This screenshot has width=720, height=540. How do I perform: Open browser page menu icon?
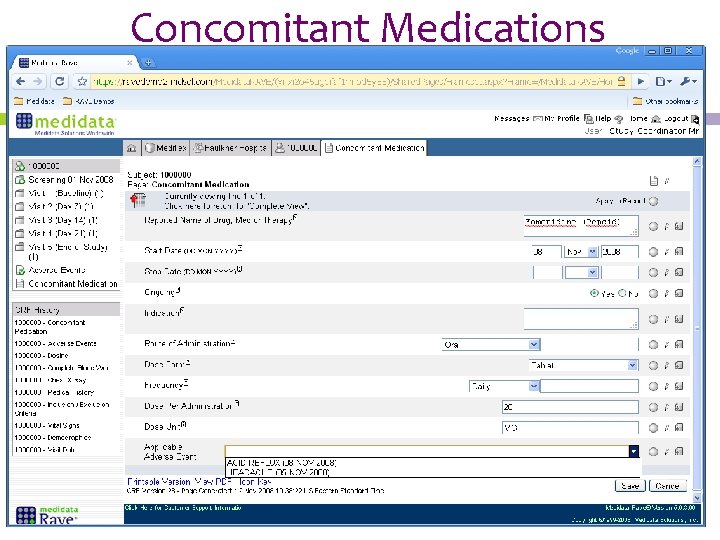[663, 81]
